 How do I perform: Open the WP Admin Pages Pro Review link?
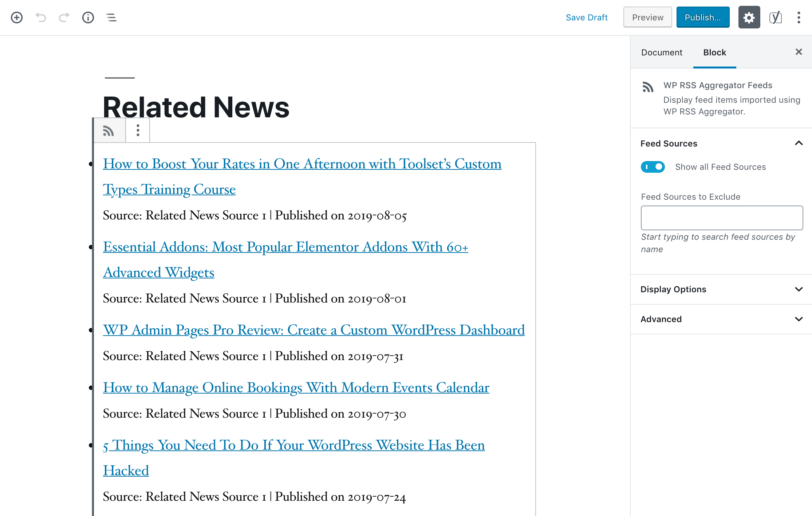click(314, 330)
